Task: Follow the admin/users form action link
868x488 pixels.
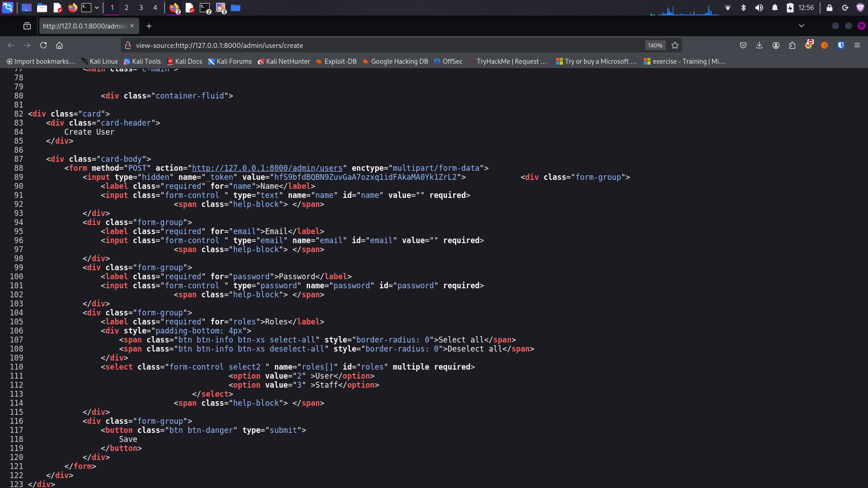Action: point(267,168)
